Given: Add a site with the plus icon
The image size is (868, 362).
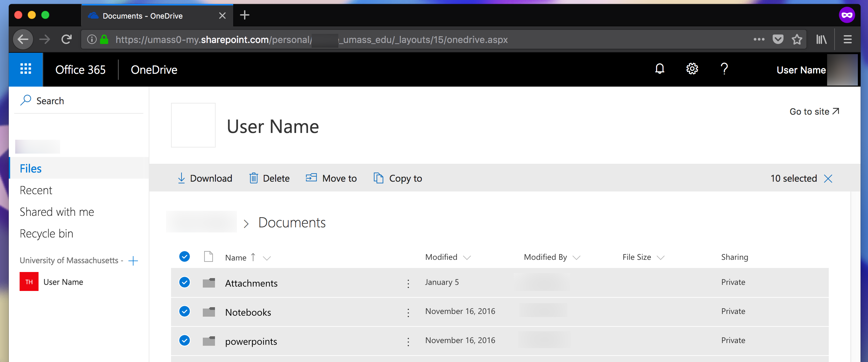Looking at the screenshot, I should pyautogui.click(x=133, y=261).
